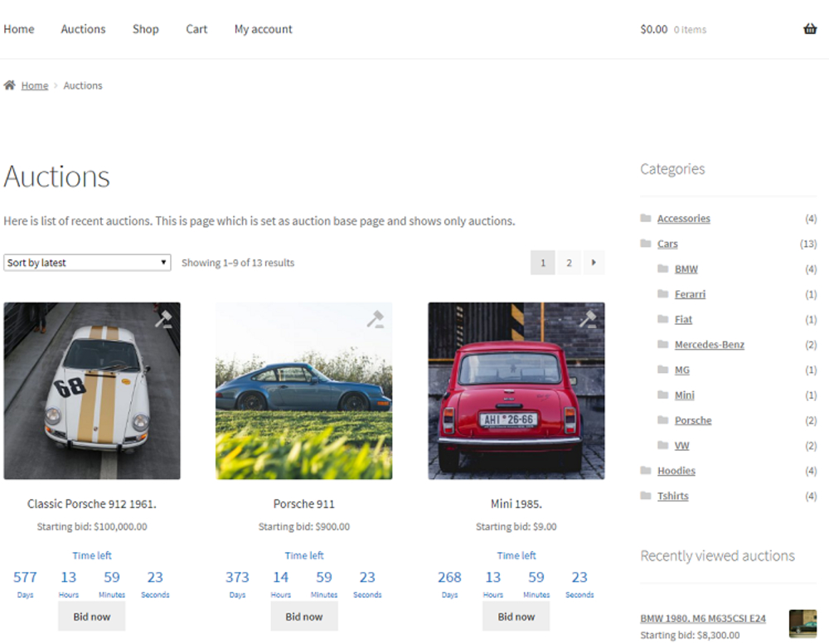Click auction gavel icon on Classic Porsche 912

point(163,319)
